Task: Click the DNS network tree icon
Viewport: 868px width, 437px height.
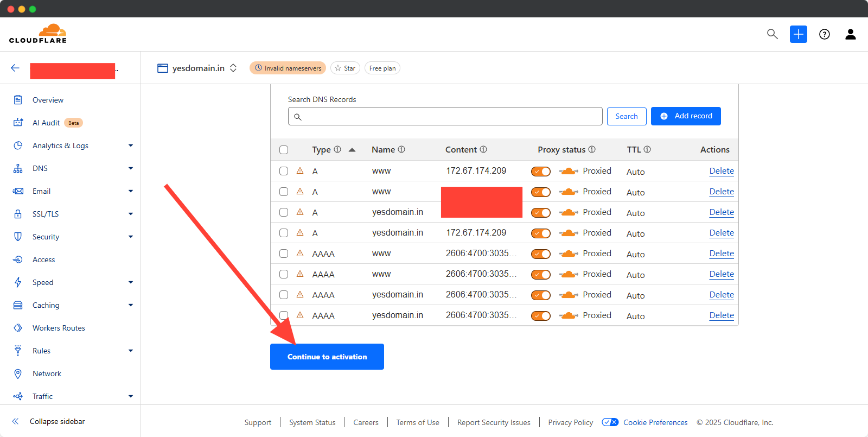Action: pyautogui.click(x=18, y=168)
